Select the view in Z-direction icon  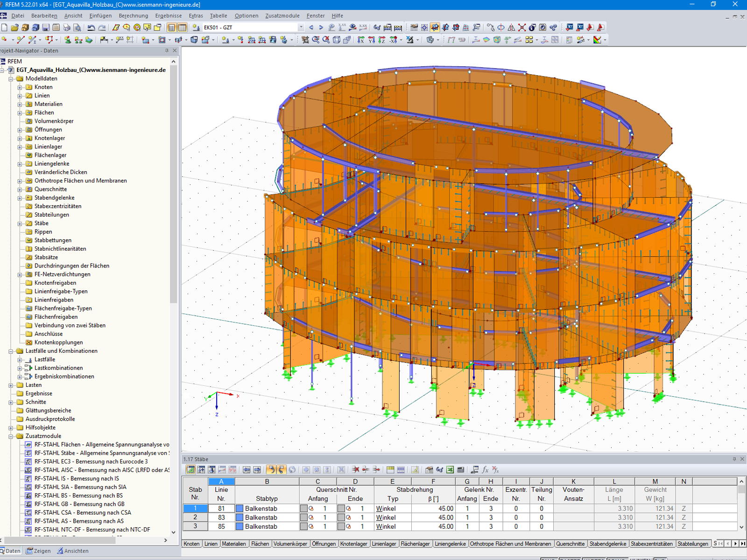click(x=381, y=39)
